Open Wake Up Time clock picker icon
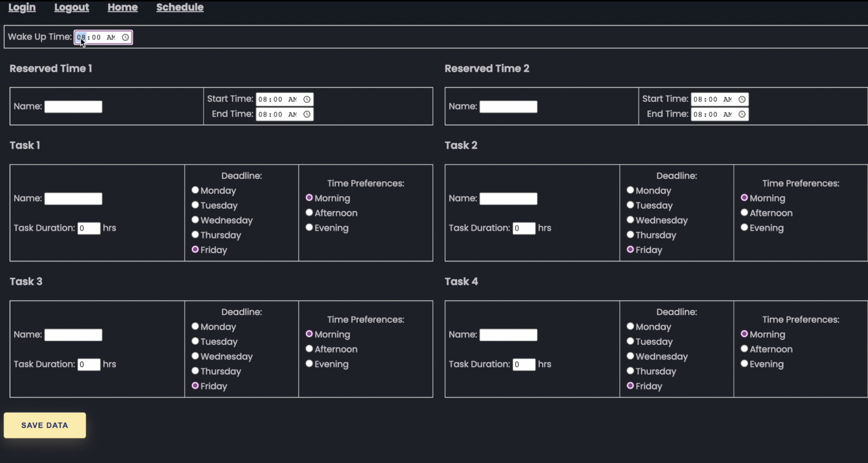Viewport: 868px width, 463px height. coord(125,37)
